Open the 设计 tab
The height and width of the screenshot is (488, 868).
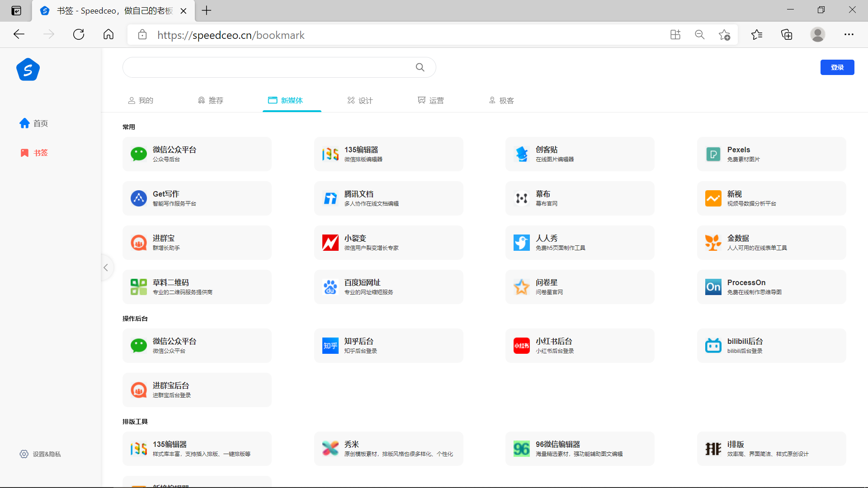pos(360,100)
